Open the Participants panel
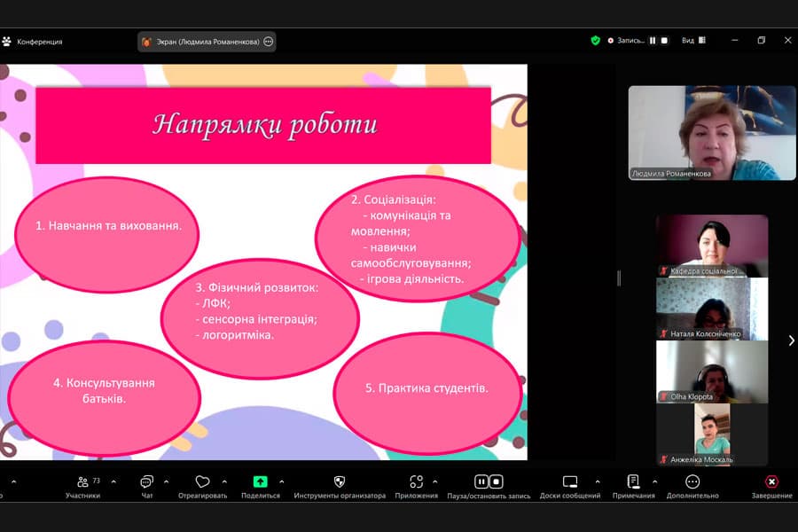This screenshot has width=798, height=532. pyautogui.click(x=82, y=487)
